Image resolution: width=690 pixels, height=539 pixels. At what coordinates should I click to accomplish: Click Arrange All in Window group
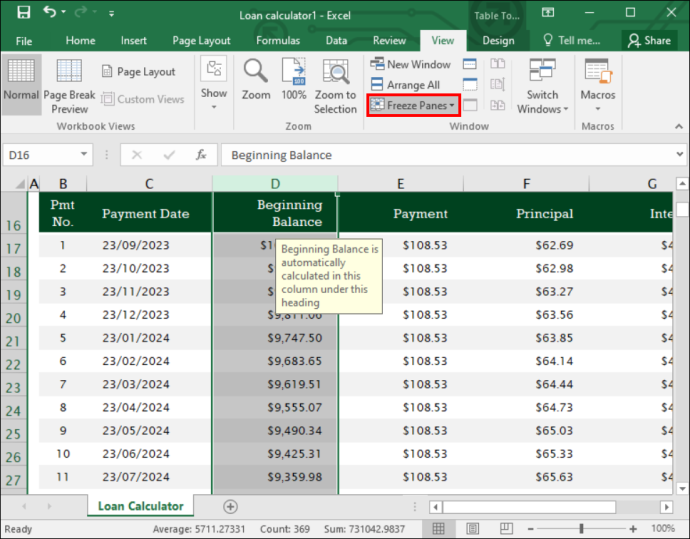click(405, 84)
